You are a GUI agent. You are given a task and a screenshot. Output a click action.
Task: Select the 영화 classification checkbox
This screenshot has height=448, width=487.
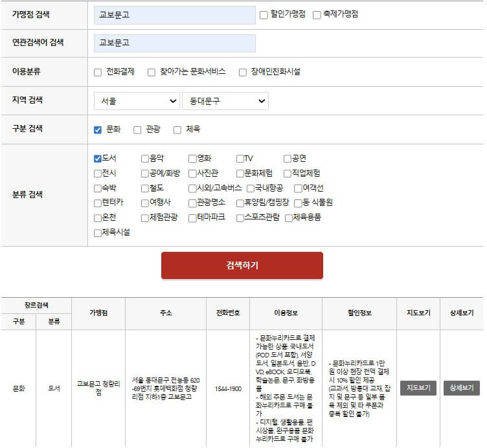[192, 159]
